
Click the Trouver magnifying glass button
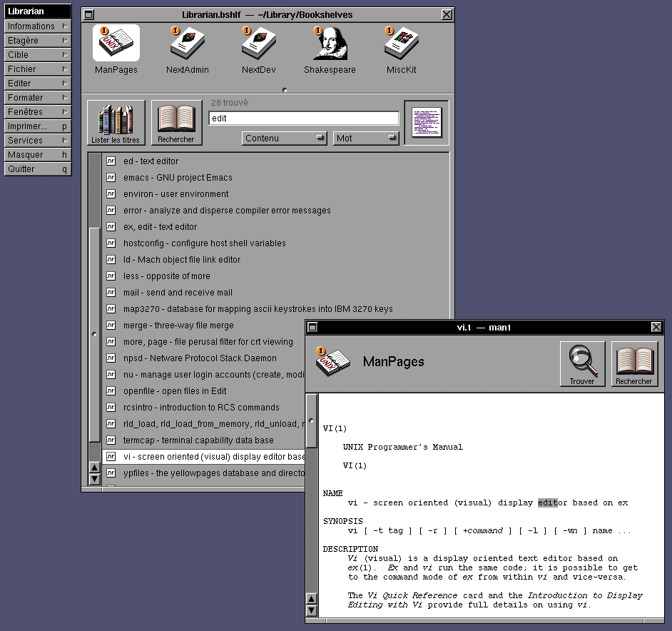click(582, 364)
